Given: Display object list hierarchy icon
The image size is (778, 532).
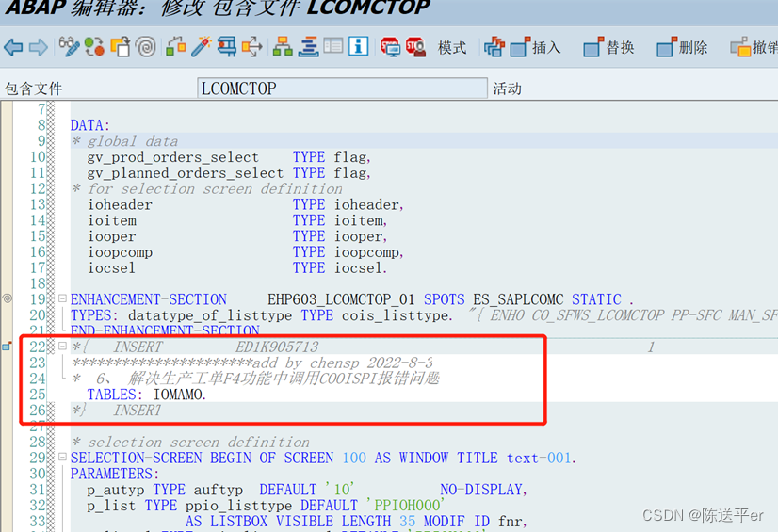Looking at the screenshot, I should coord(283,46).
